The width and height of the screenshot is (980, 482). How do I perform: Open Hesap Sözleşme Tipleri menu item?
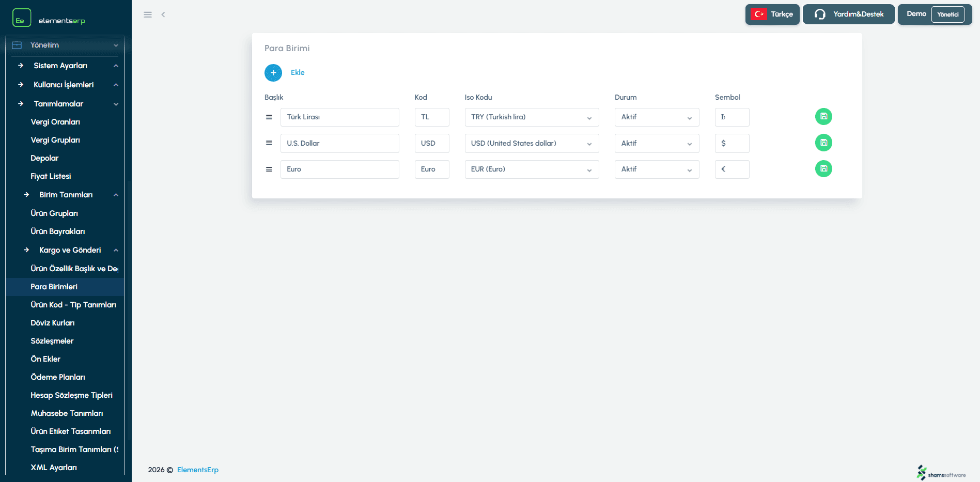point(71,395)
